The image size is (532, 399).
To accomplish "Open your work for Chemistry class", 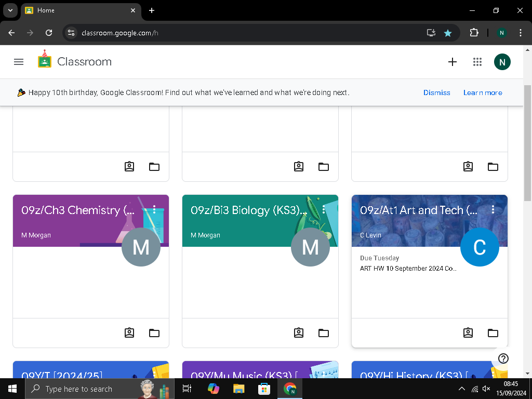I will (x=129, y=333).
